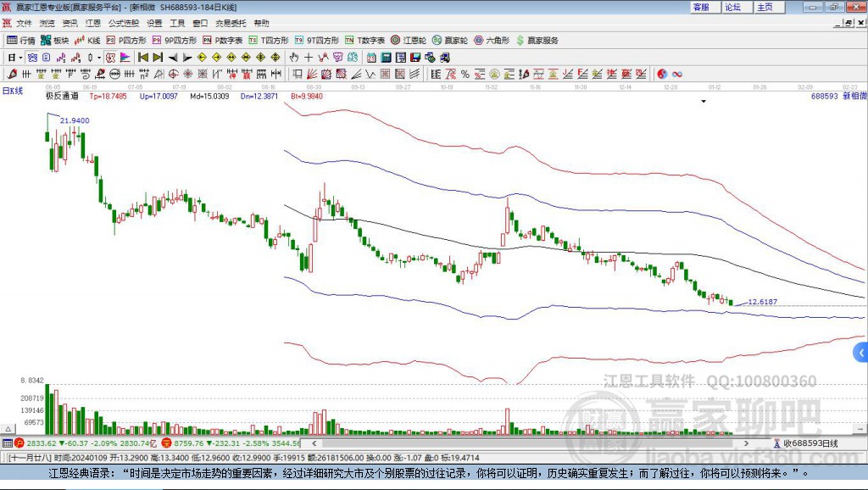This screenshot has height=490, width=868.
Task: Switch to K线 candlestick chart
Action: pyautogui.click(x=87, y=41)
